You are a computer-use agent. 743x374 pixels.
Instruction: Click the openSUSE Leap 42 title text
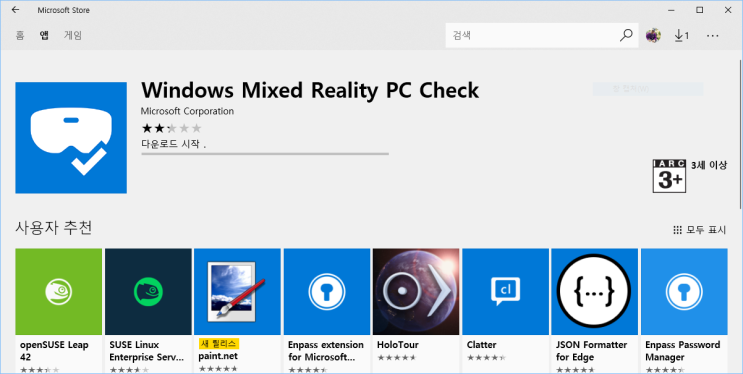click(x=54, y=351)
